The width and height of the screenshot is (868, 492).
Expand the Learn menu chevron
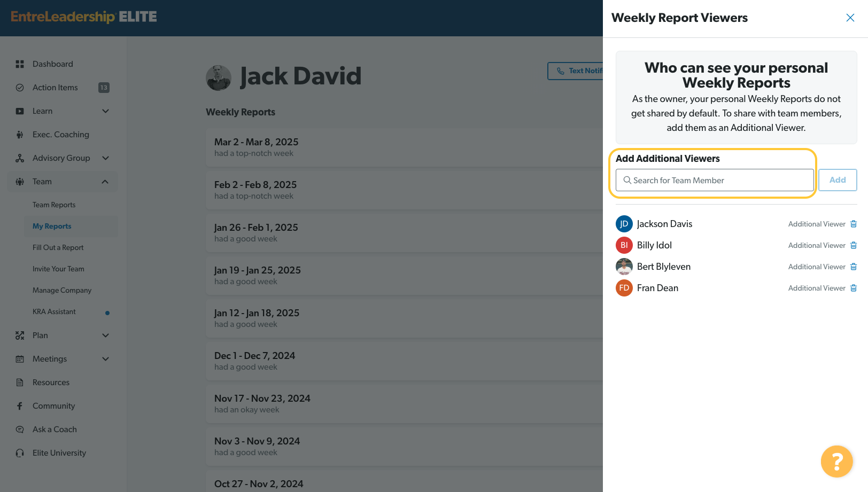(x=105, y=111)
